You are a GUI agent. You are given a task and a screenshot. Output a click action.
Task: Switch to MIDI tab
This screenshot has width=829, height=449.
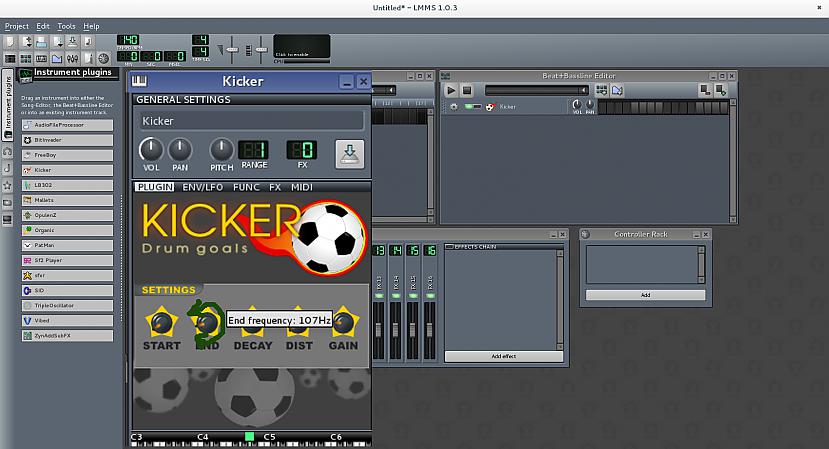[x=301, y=187]
